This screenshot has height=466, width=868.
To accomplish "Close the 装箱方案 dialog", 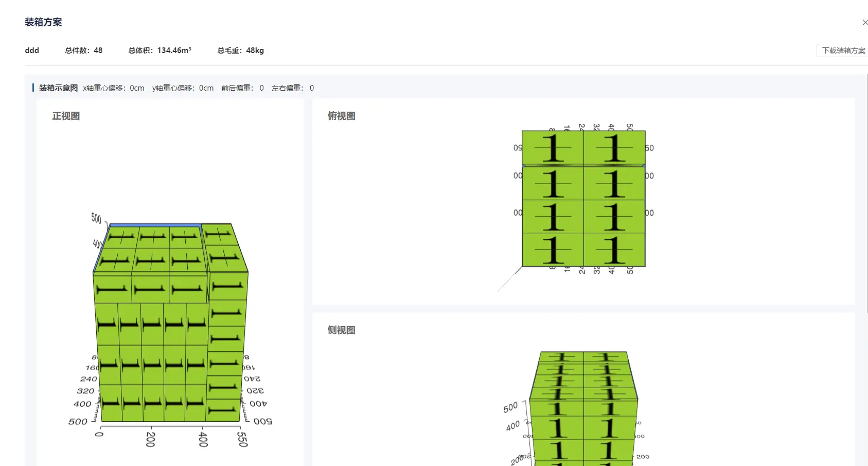I will pos(864,22).
